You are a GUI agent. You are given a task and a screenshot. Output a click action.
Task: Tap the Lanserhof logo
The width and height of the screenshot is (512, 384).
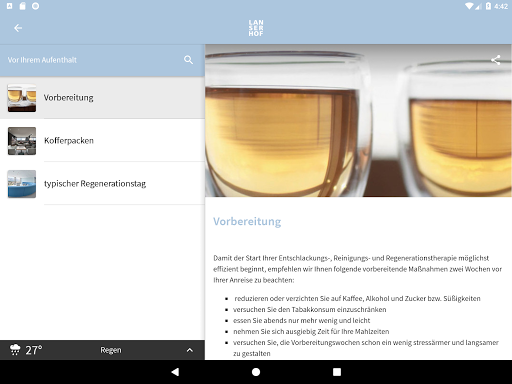(256, 28)
